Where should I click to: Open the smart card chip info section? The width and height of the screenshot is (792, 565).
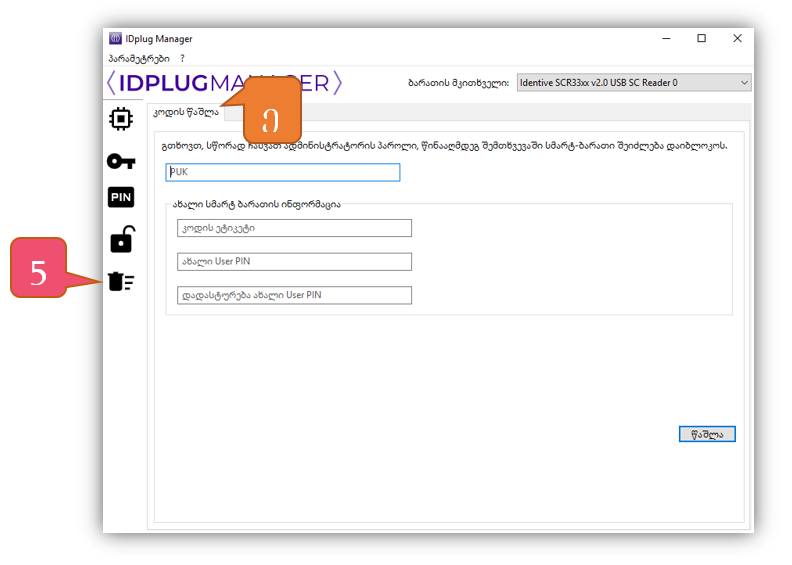[x=120, y=120]
